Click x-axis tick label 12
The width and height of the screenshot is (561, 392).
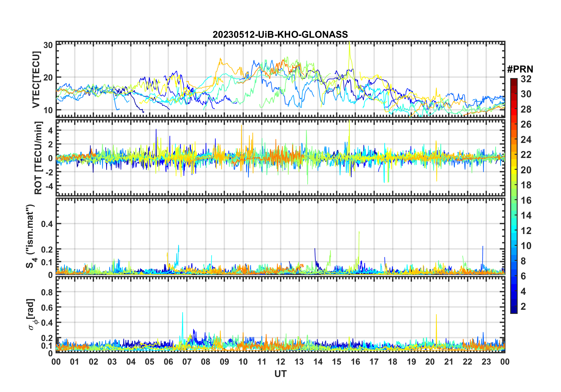pyautogui.click(x=280, y=362)
